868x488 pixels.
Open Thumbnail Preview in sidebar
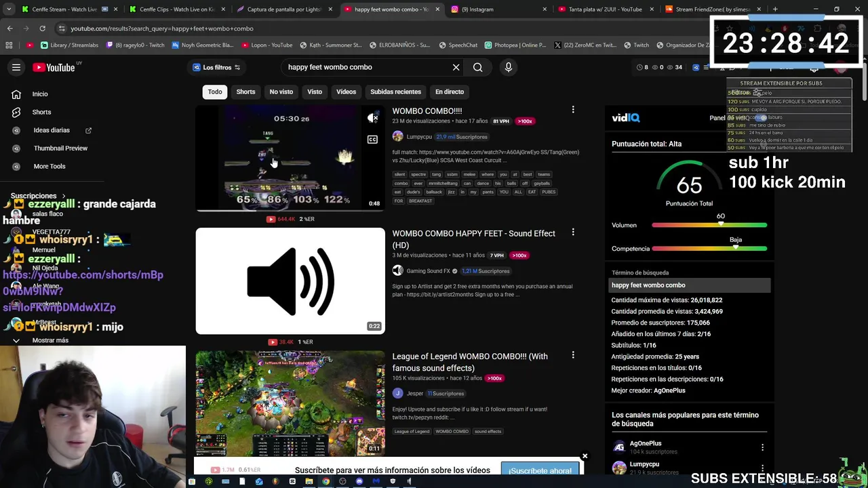[x=60, y=148]
